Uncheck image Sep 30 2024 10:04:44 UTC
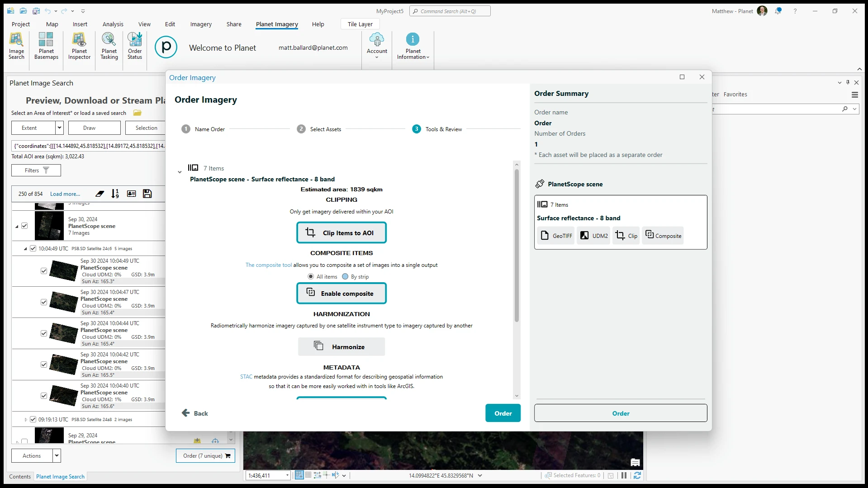 coord(43,333)
